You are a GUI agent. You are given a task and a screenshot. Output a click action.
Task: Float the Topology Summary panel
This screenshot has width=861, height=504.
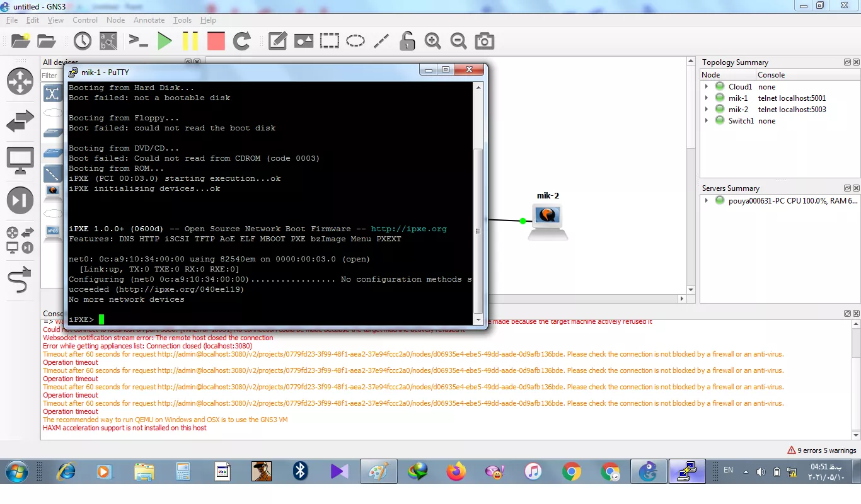tap(847, 62)
